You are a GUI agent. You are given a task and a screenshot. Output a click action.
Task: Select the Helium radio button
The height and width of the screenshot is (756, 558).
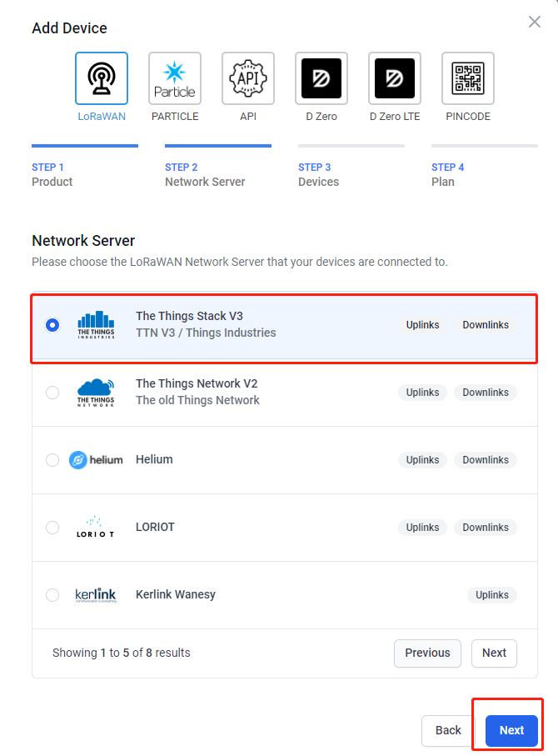click(52, 460)
